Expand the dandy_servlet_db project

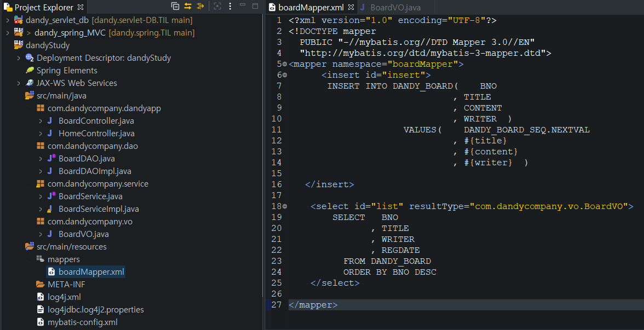tap(8, 20)
